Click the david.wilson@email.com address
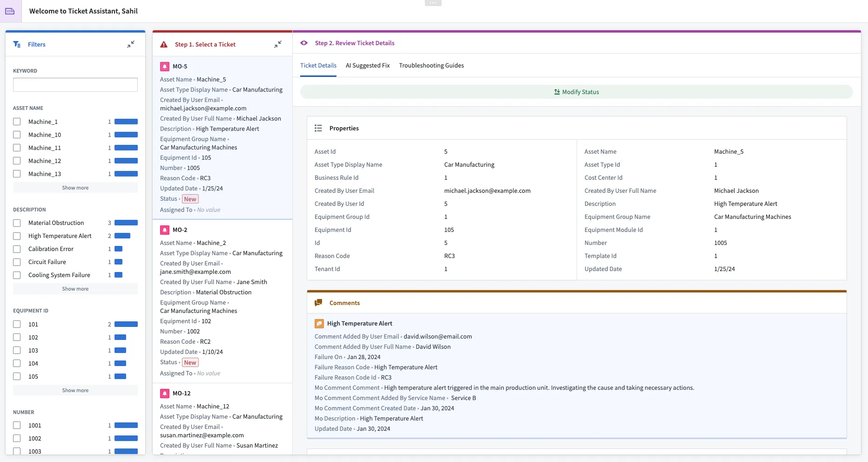 438,337
